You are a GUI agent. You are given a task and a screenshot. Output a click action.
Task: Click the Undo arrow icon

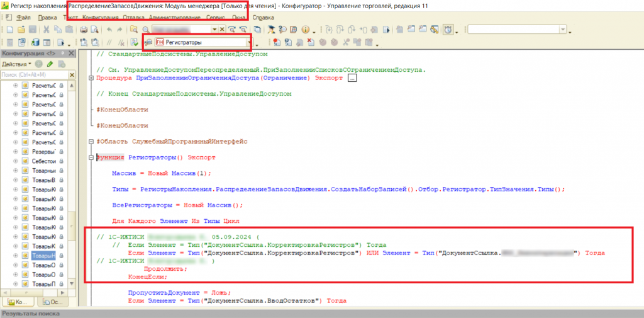click(x=109, y=29)
